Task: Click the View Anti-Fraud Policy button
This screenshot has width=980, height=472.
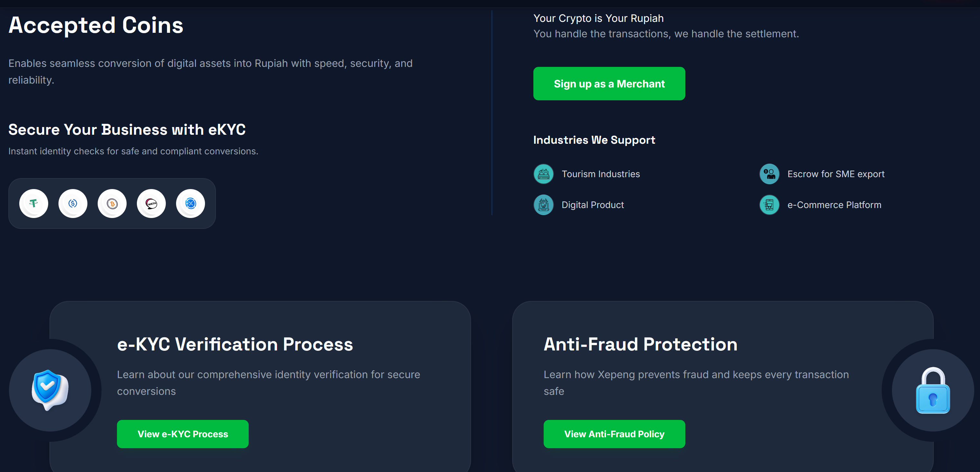Action: [x=614, y=434]
